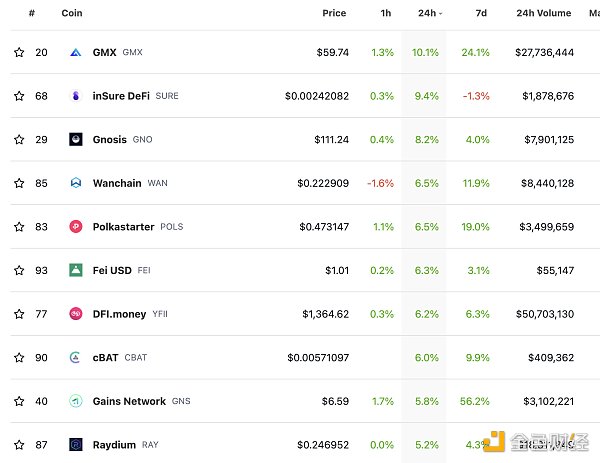The width and height of the screenshot is (600, 463).
Task: Click the GMX coin logo icon
Action: point(75,52)
